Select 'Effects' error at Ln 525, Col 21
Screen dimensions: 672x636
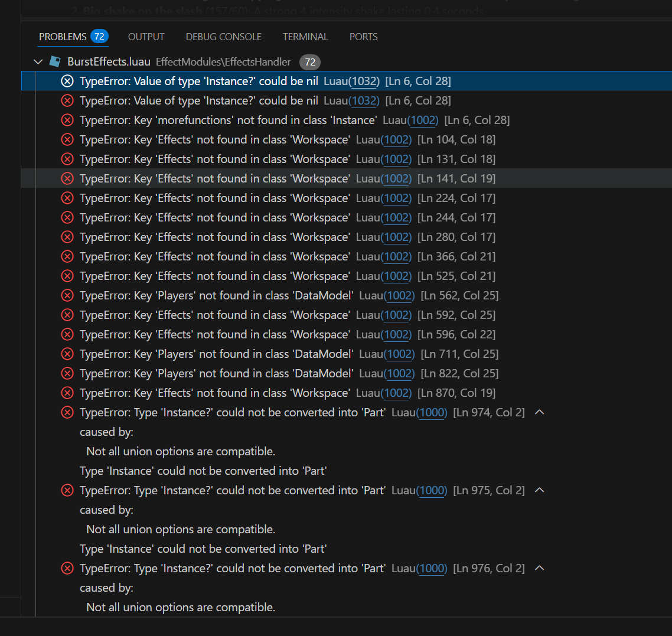[347, 276]
